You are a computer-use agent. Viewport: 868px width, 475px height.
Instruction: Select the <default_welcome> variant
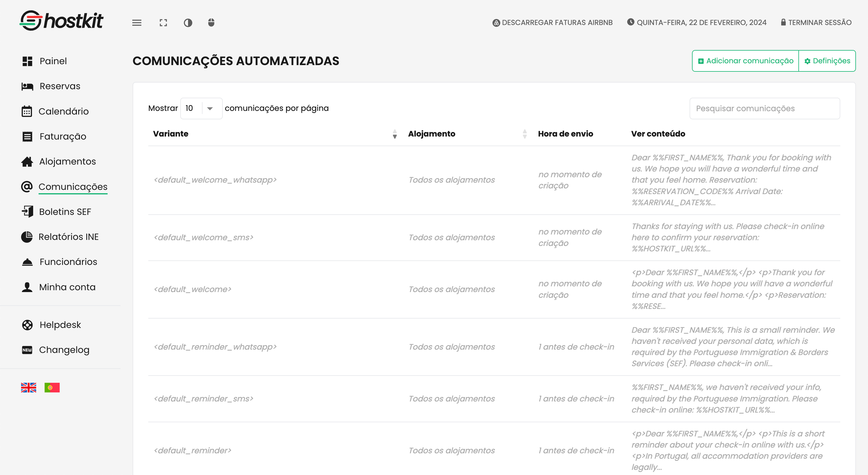[x=192, y=289]
